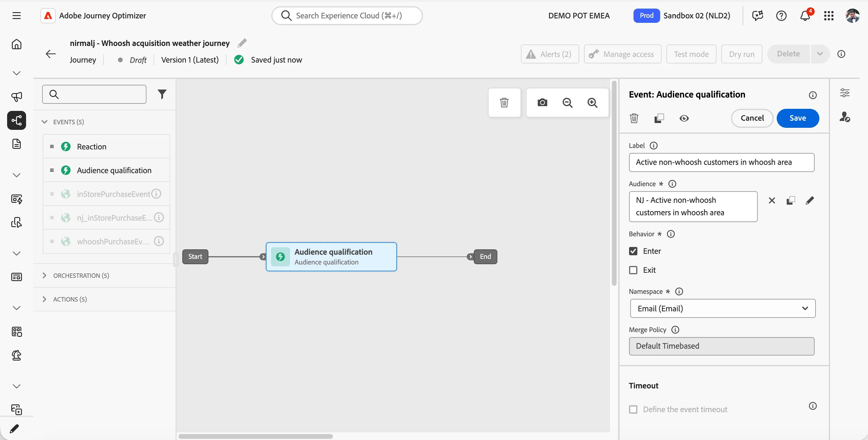Image resolution: width=868 pixels, height=440 pixels.
Task: Select the Audience qualification node on canvas
Action: point(331,257)
